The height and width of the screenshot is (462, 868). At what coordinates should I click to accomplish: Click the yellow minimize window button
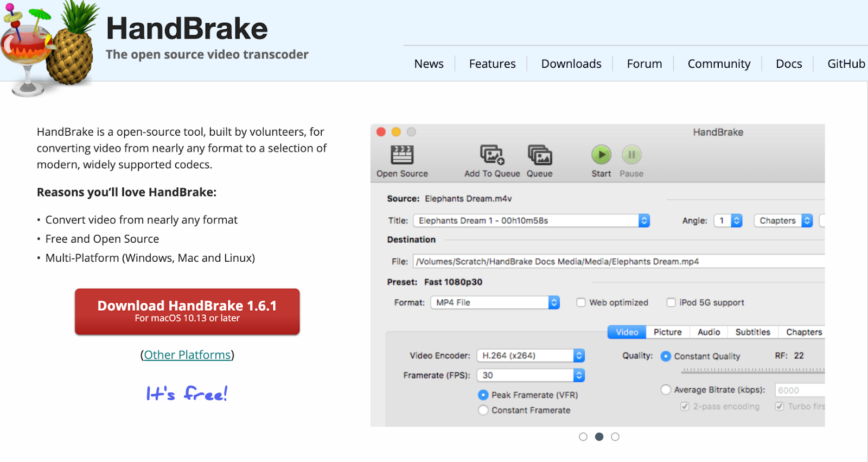click(396, 132)
